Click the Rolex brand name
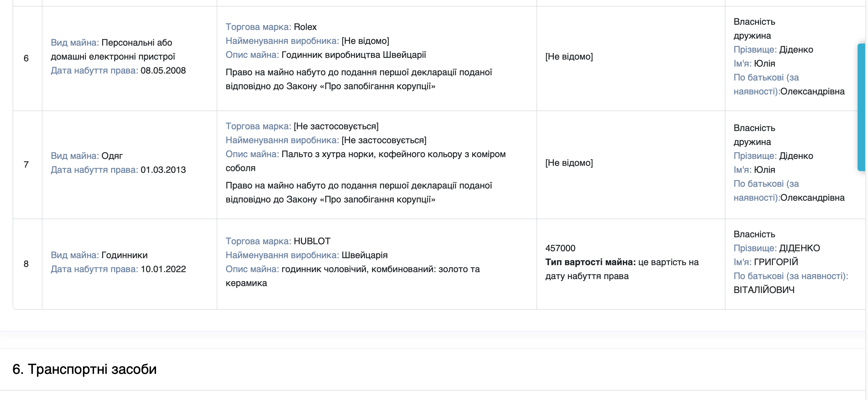The width and height of the screenshot is (868, 400). tap(305, 27)
